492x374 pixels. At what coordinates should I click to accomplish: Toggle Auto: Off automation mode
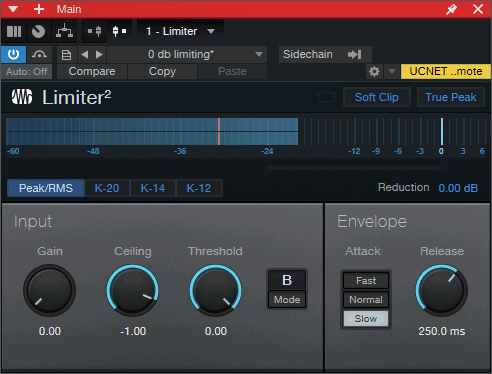pyautogui.click(x=27, y=72)
